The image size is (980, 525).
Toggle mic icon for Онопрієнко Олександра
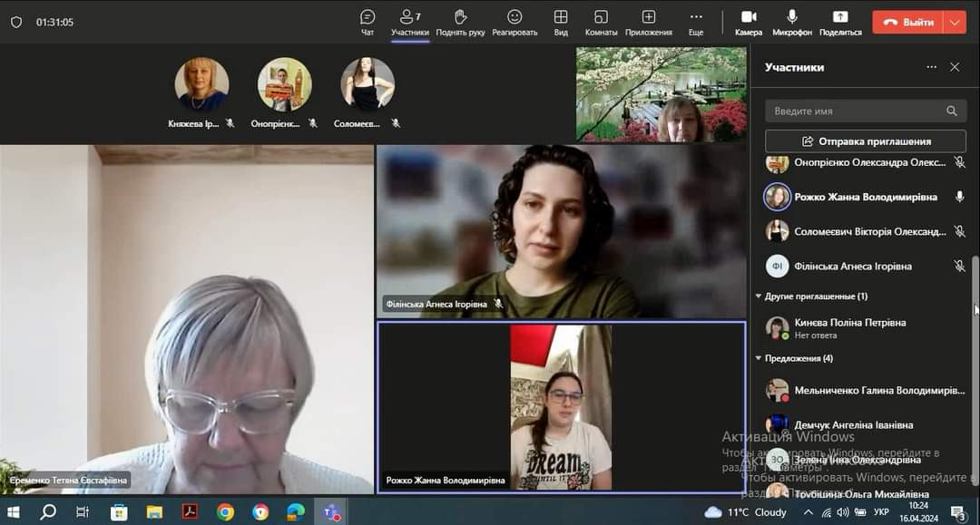959,162
